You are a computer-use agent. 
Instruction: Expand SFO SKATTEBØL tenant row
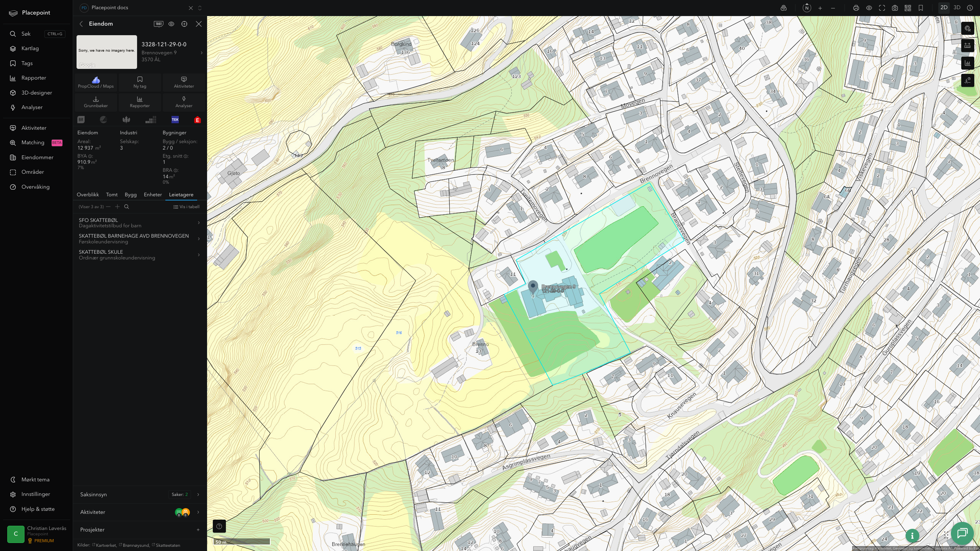point(140,223)
